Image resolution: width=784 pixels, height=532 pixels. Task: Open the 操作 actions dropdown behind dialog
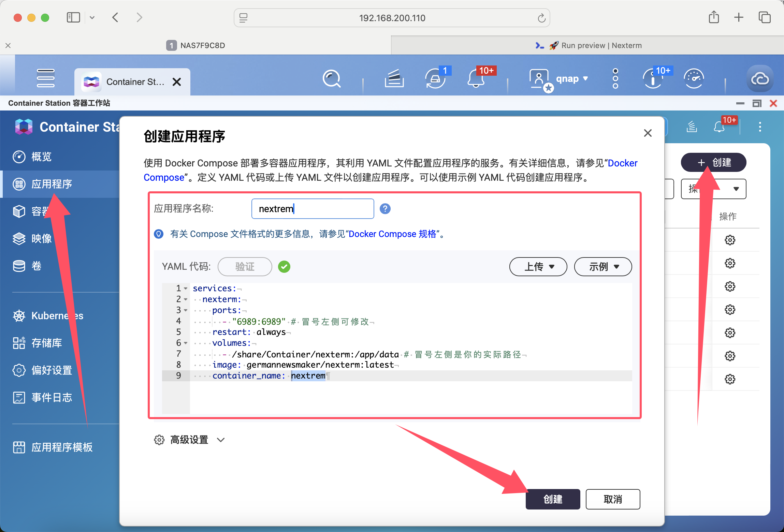click(713, 189)
